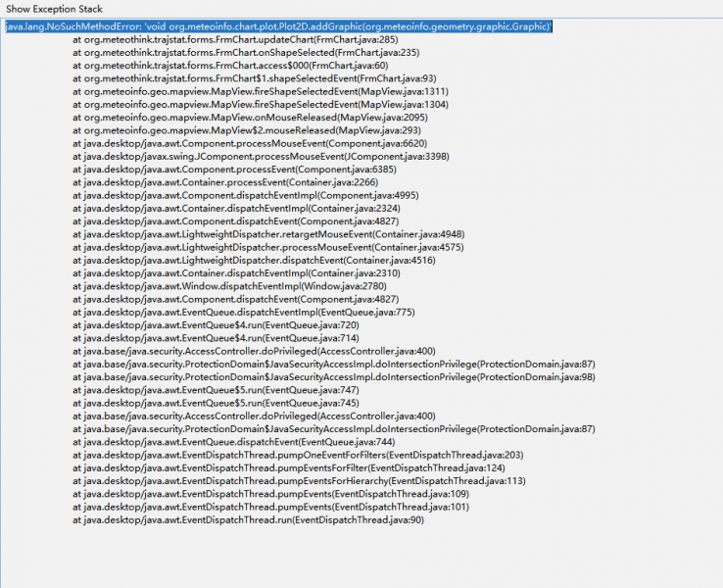Click the EventQueue.dispatchEvent line 744 entry

[233, 442]
